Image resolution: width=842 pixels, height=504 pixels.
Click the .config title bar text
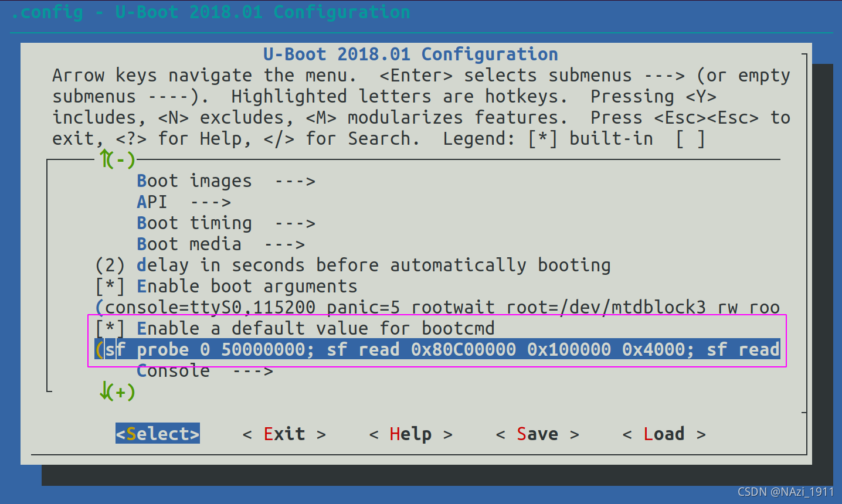210,12
